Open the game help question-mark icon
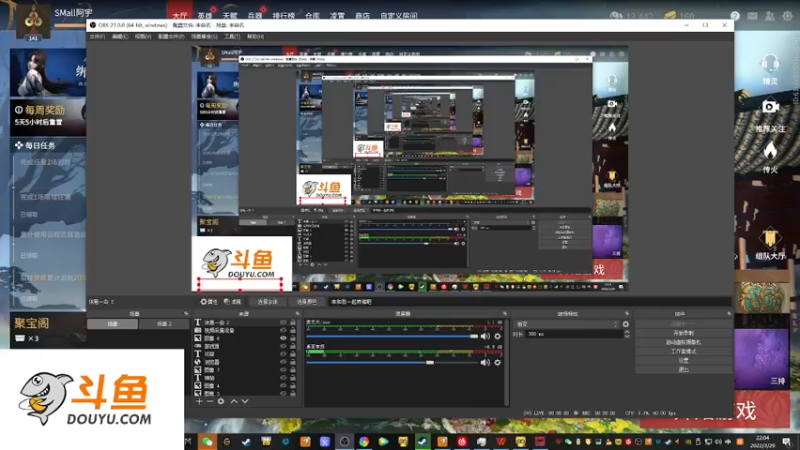The image size is (800, 450). 735,16
